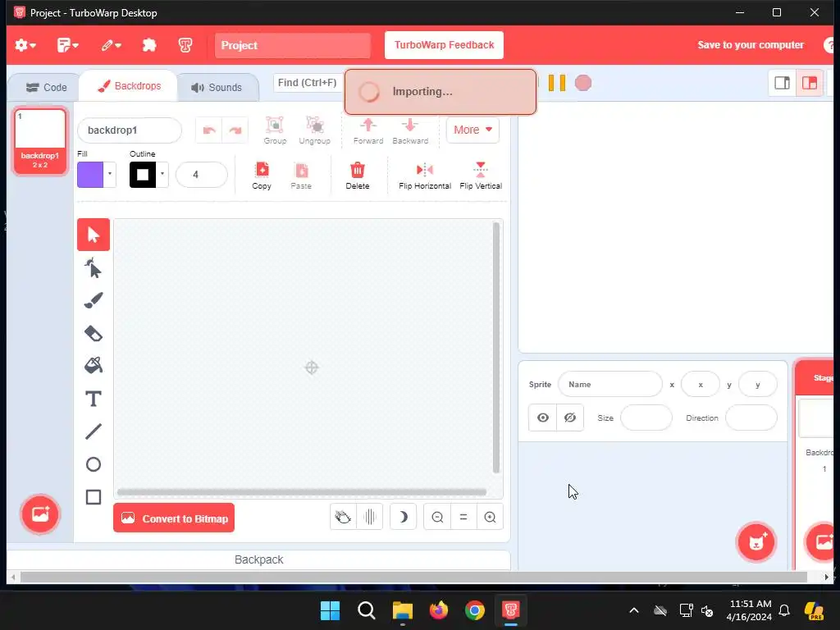Click the hand icon in the paint editor
The width and height of the screenshot is (840, 630).
point(344,517)
